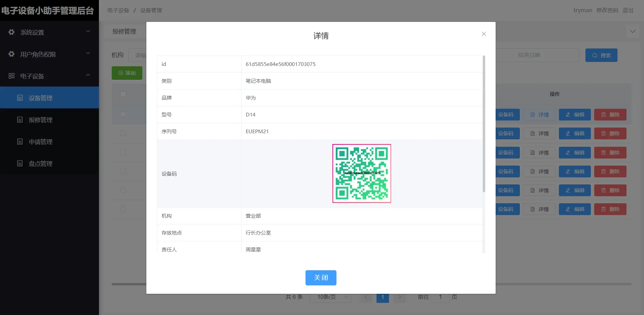Viewport: 644px width, 315px height.
Task: Open 申请管理 in the sidebar
Action: (x=49, y=141)
